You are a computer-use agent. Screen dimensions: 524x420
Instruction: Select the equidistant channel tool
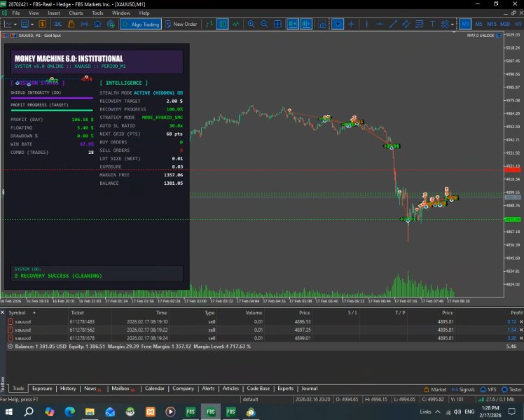406,24
